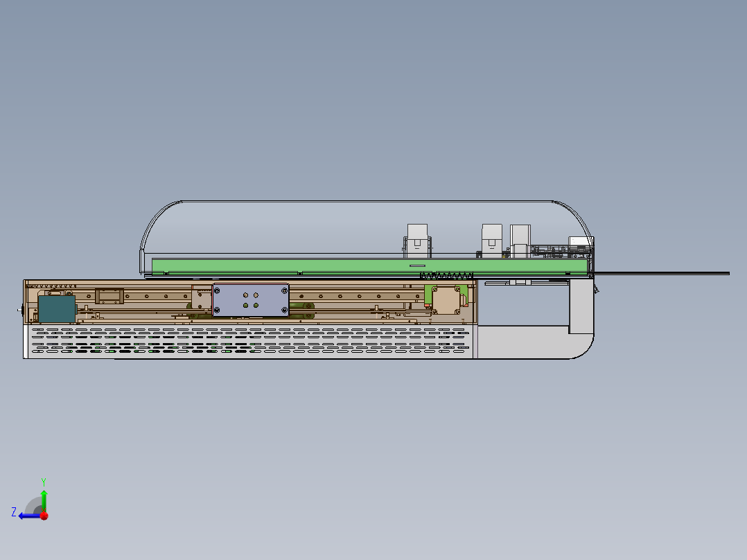Select the teal motor block at the rail's left end
Viewport: 747px width, 560px height.
[57, 309]
